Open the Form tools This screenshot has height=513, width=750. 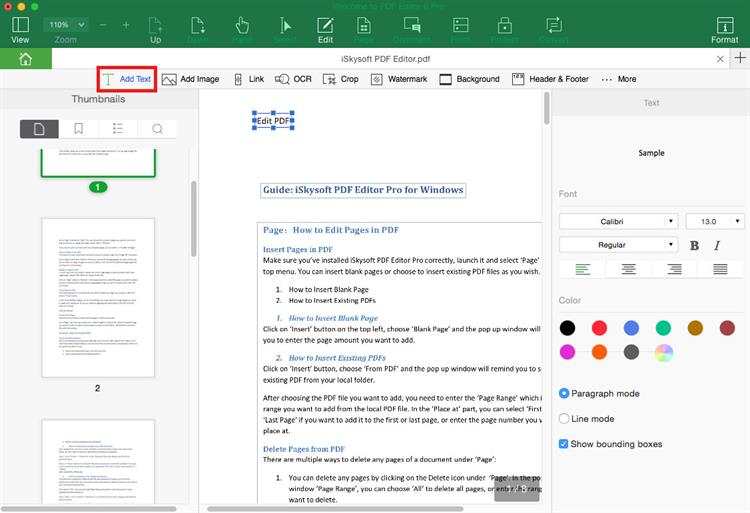(x=460, y=30)
